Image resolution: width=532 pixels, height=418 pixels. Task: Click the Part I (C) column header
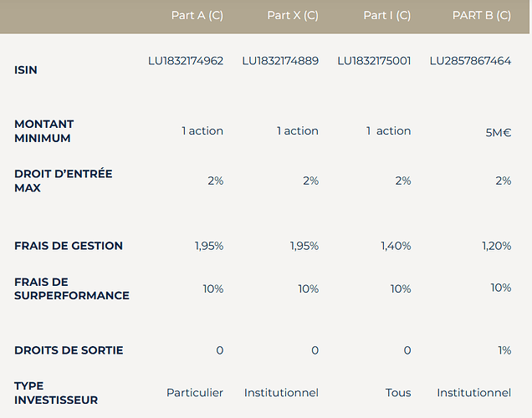pyautogui.click(x=386, y=16)
